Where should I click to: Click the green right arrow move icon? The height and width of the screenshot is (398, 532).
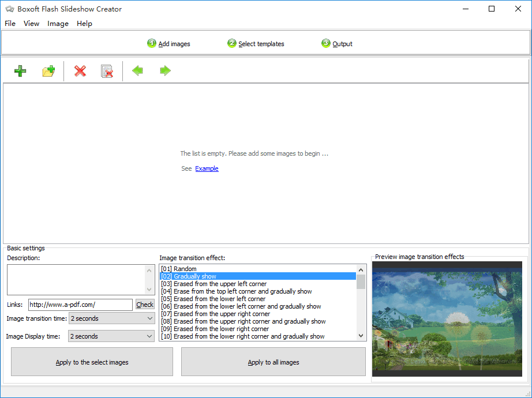click(x=165, y=70)
